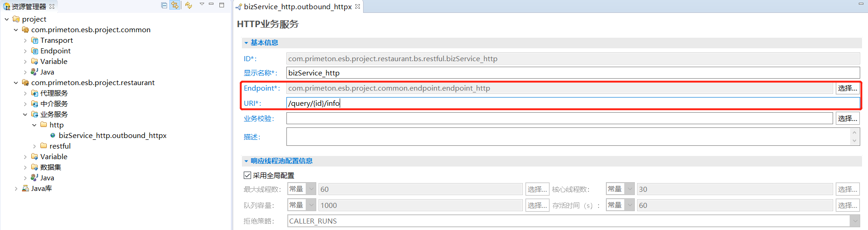Click the yellow refresh arrows icon

(x=189, y=6)
